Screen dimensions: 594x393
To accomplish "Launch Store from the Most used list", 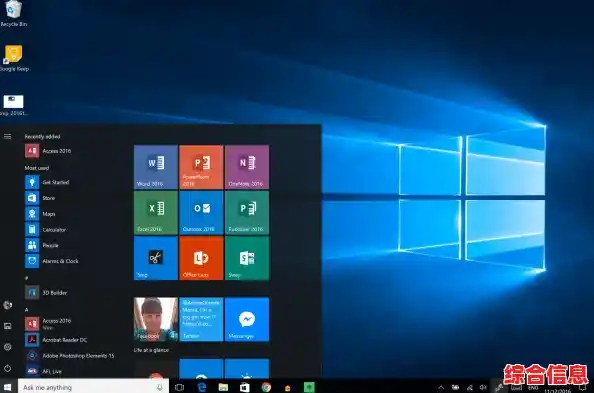I will click(40, 198).
